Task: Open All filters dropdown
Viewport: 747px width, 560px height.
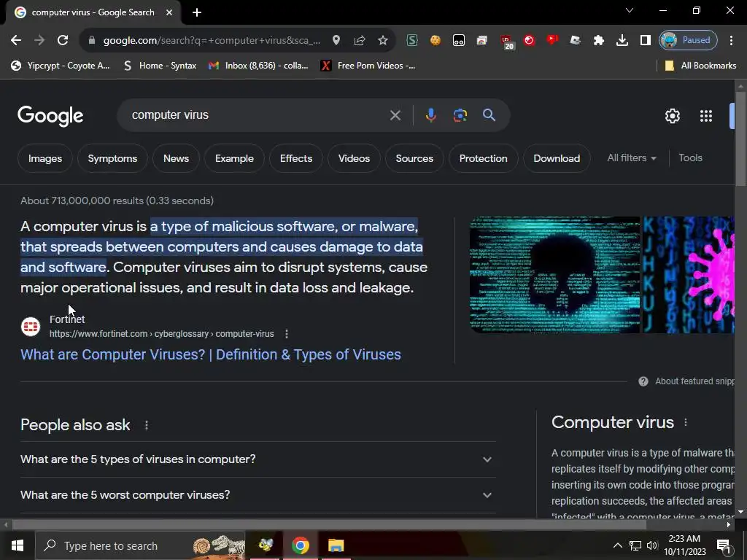Action: 631,158
